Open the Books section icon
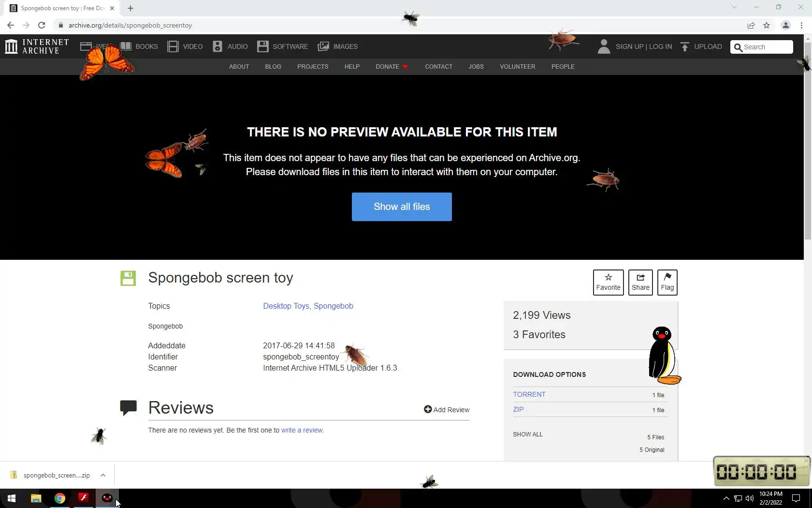The image size is (812, 508). point(126,46)
